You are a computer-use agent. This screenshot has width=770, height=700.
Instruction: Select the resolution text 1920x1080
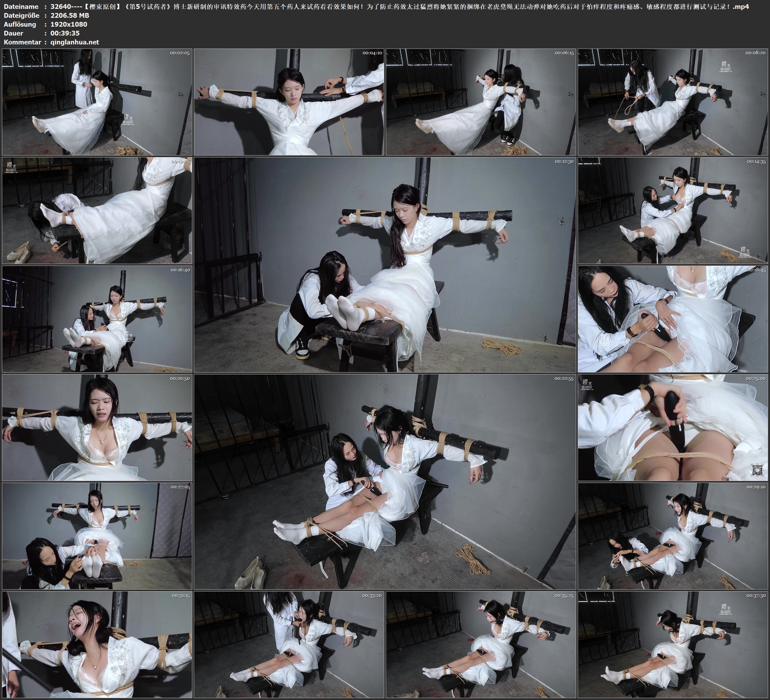coord(69,24)
